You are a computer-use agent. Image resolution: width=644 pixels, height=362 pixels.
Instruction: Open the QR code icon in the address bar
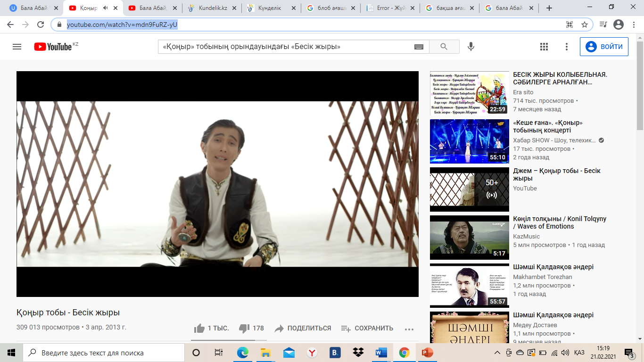pos(570,25)
